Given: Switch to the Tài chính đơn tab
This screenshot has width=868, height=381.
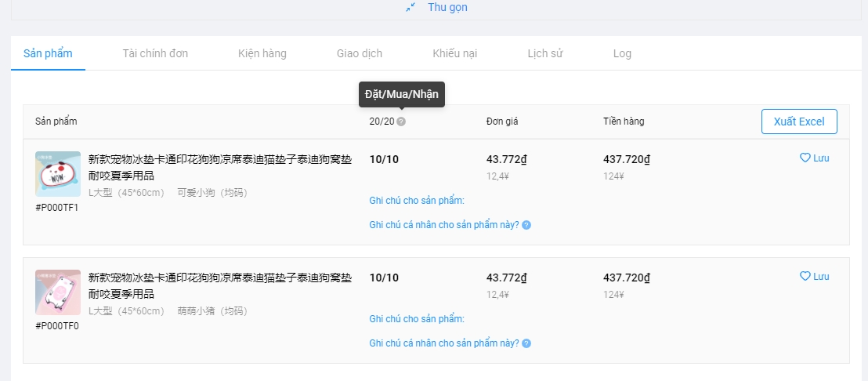Looking at the screenshot, I should [x=155, y=53].
